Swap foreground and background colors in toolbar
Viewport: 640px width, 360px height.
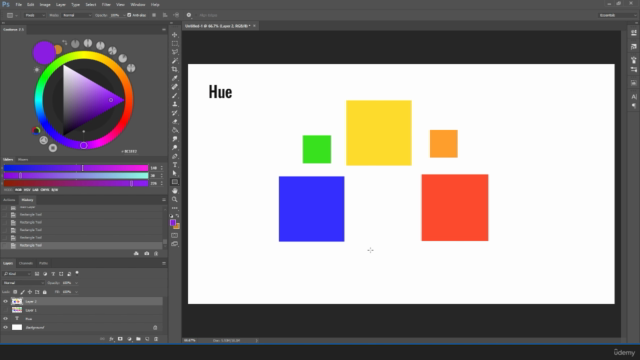click(x=178, y=216)
